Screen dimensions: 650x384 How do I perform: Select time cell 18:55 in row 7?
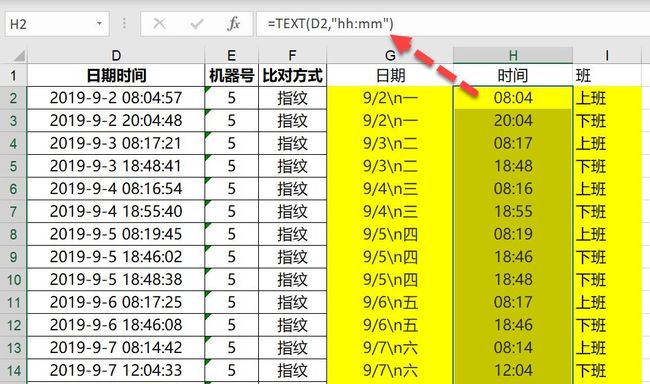pyautogui.click(x=513, y=211)
